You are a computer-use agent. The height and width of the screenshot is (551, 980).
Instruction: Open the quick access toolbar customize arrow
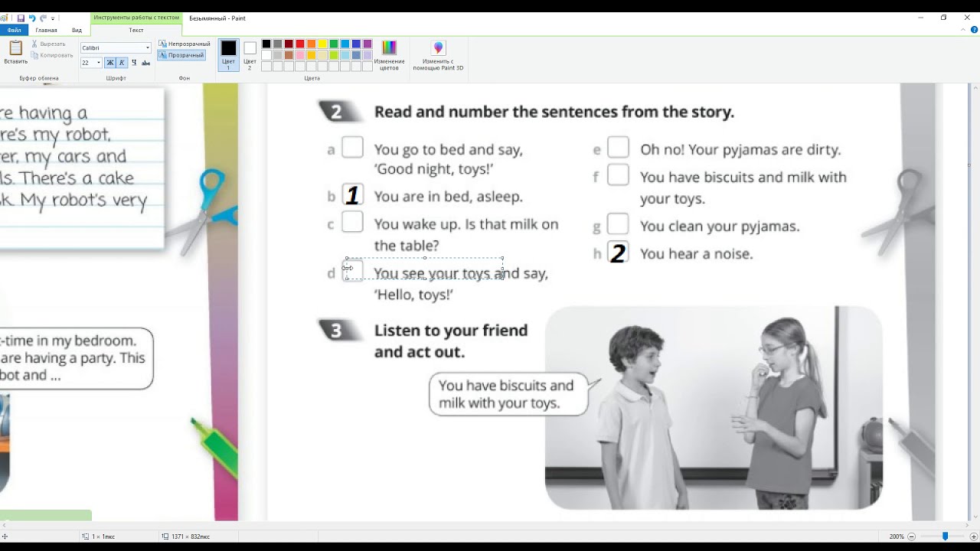click(x=53, y=18)
